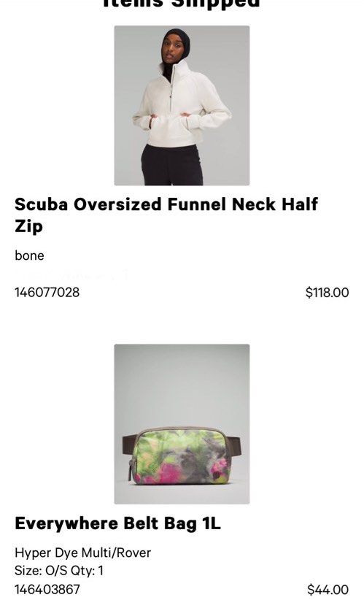Image resolution: width=364 pixels, height=600 pixels.
Task: Select the bone color text
Action: pos(29,255)
